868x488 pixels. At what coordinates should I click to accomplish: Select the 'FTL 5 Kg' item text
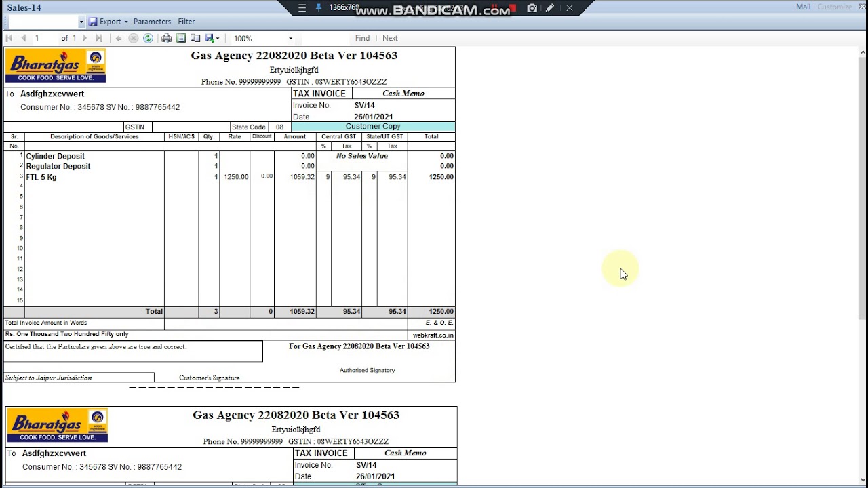(41, 177)
